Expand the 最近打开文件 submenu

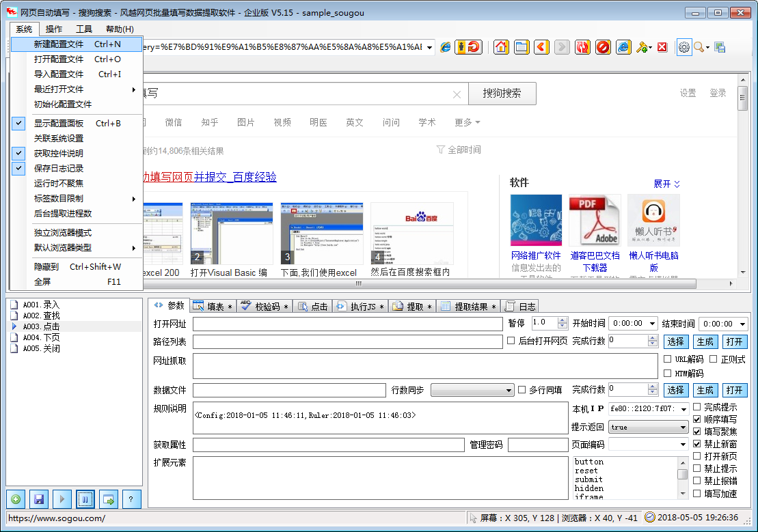pos(77,89)
